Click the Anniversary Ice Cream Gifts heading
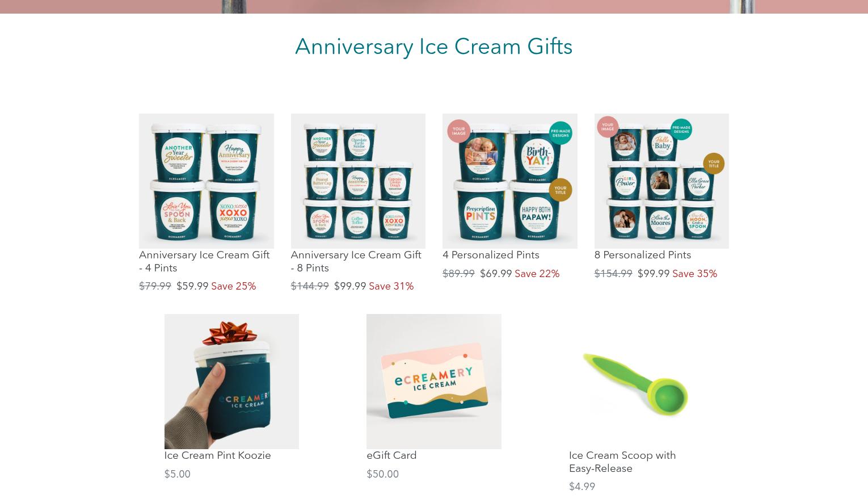Viewport: 868px width, 498px height. click(x=433, y=47)
